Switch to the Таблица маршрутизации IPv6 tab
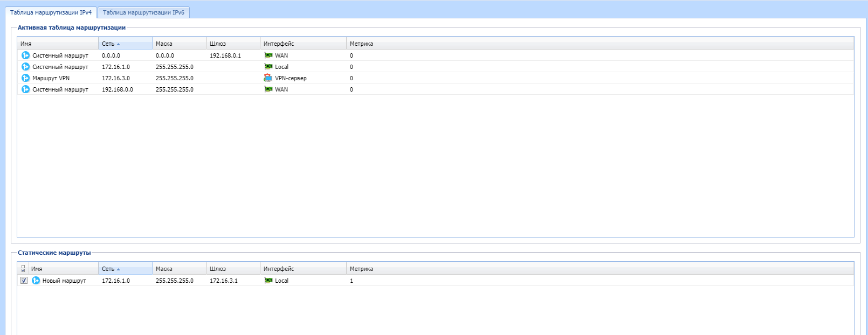This screenshot has height=335, width=868. (143, 12)
